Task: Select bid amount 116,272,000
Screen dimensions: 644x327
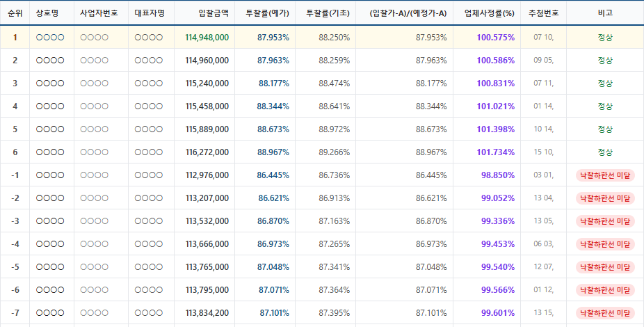Action: [x=207, y=152]
